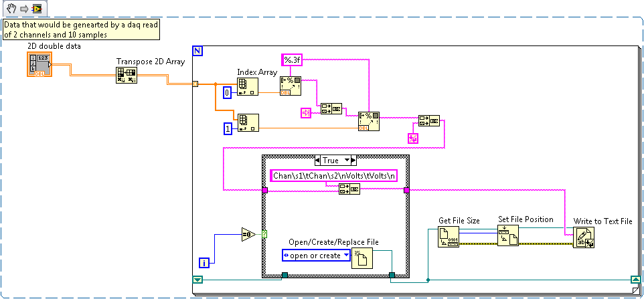Select the Get File Size function
This screenshot has height=299, width=644.
tap(449, 237)
